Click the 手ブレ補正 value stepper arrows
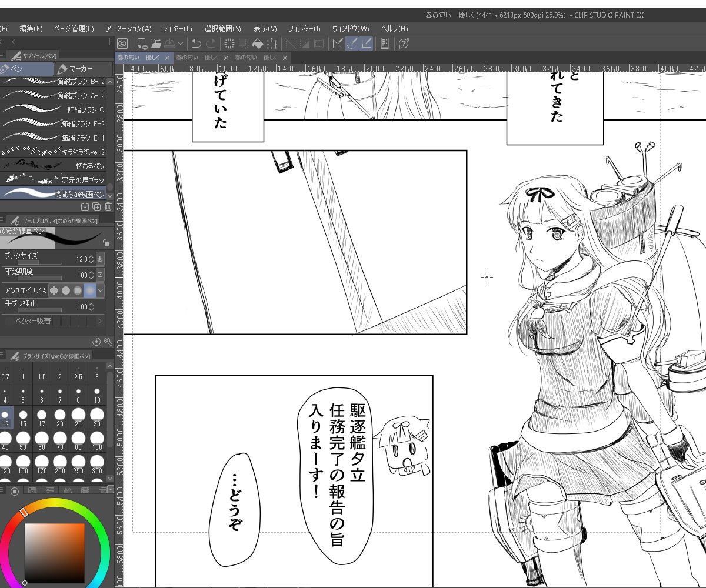The width and height of the screenshot is (706, 588). (x=91, y=307)
